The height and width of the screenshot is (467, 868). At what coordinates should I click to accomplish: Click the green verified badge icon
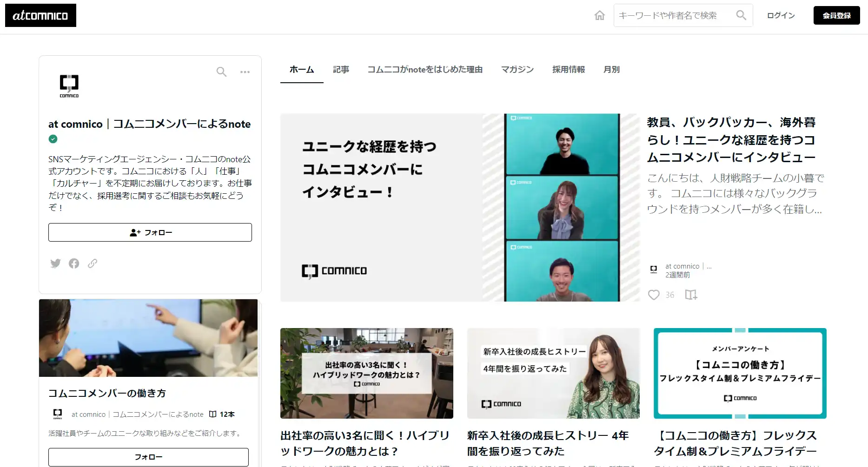(x=53, y=139)
